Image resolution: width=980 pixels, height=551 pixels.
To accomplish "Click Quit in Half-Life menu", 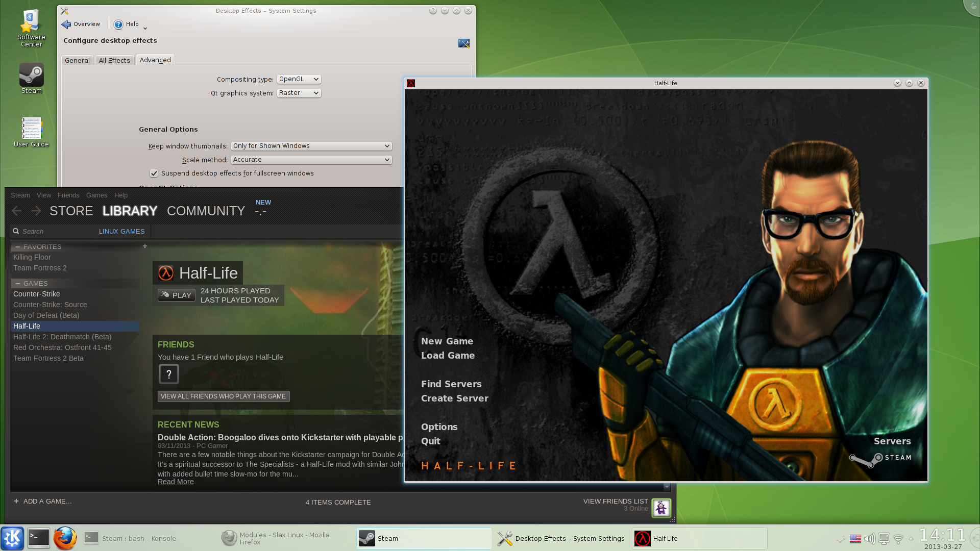I will (x=430, y=441).
